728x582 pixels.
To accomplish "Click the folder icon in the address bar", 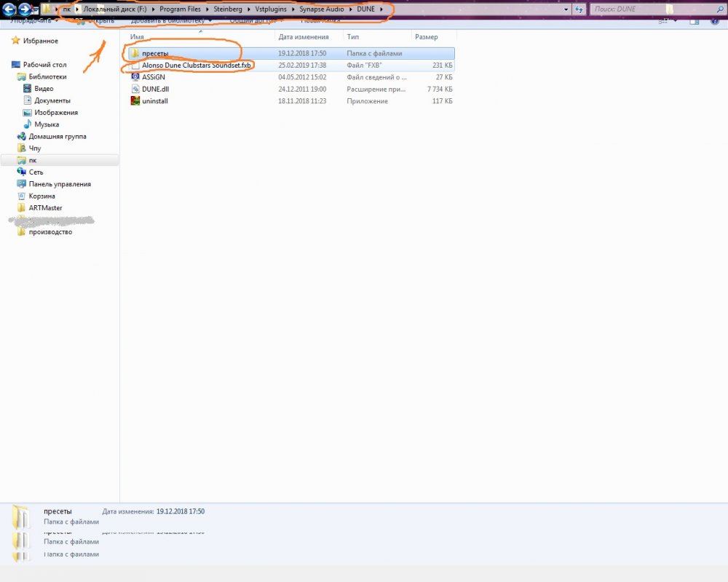I will click(47, 9).
